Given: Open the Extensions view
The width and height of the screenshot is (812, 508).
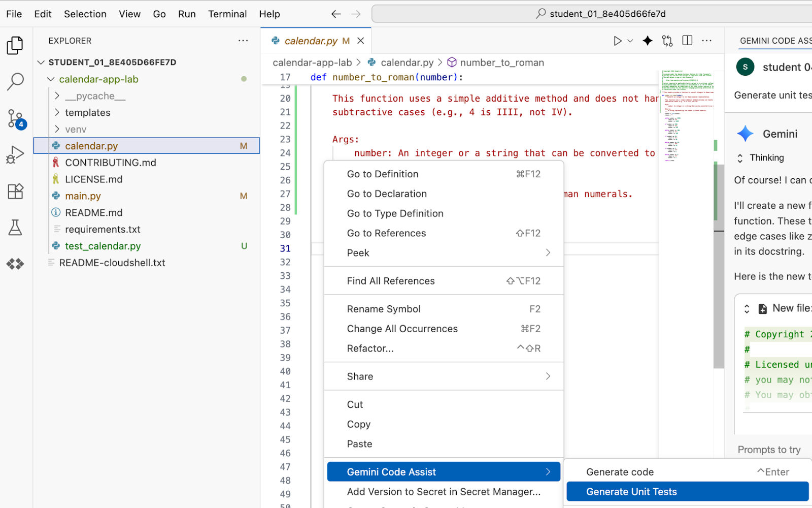Looking at the screenshot, I should (15, 192).
